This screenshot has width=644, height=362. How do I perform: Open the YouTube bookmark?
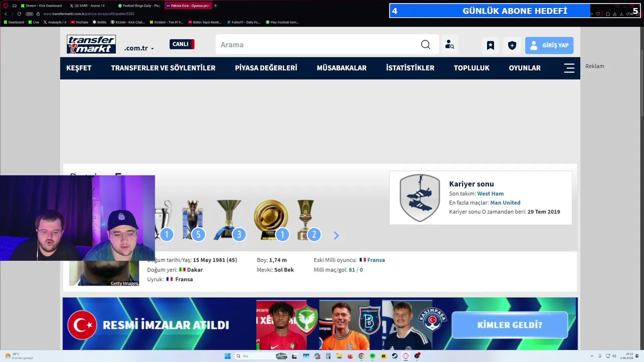tap(79, 22)
